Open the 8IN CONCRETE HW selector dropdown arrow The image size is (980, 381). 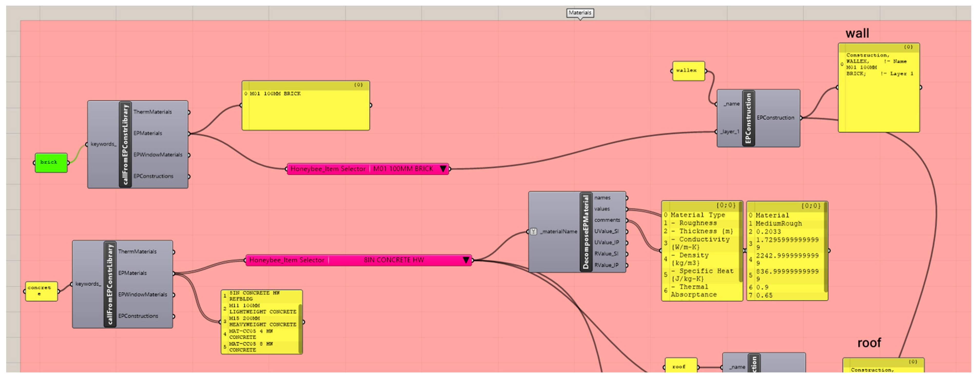tap(466, 260)
